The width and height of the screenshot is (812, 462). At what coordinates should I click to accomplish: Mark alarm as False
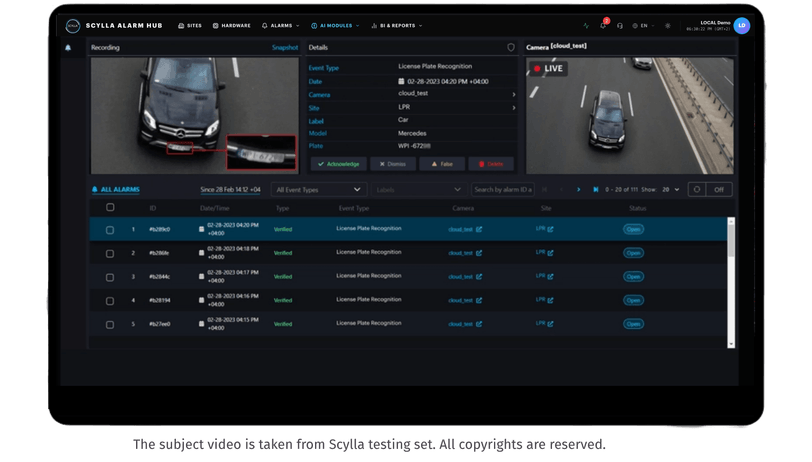(x=442, y=164)
